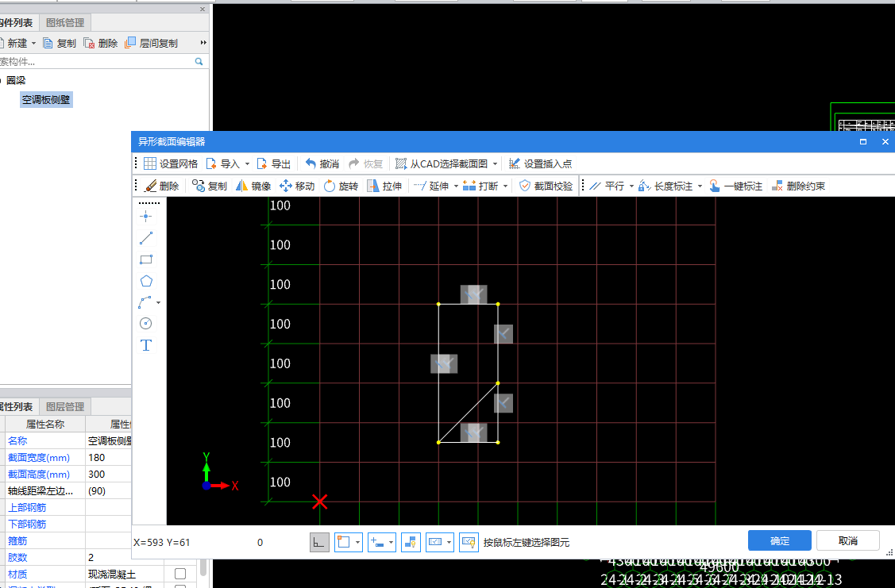This screenshot has width=895, height=588.
Task: Expand the component toolbar overflow chevron
Action: click(203, 43)
